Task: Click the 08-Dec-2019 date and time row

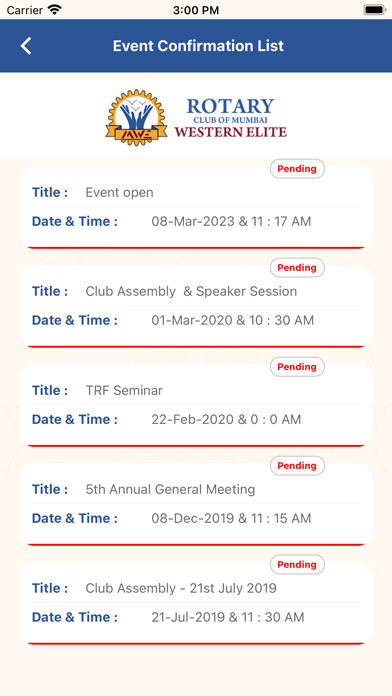Action: 196,518
